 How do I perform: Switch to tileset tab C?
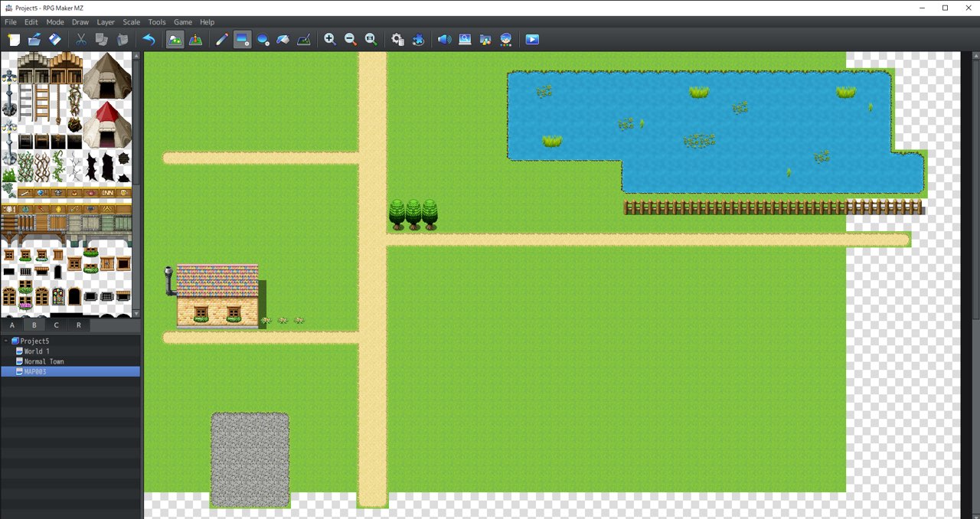tap(56, 325)
